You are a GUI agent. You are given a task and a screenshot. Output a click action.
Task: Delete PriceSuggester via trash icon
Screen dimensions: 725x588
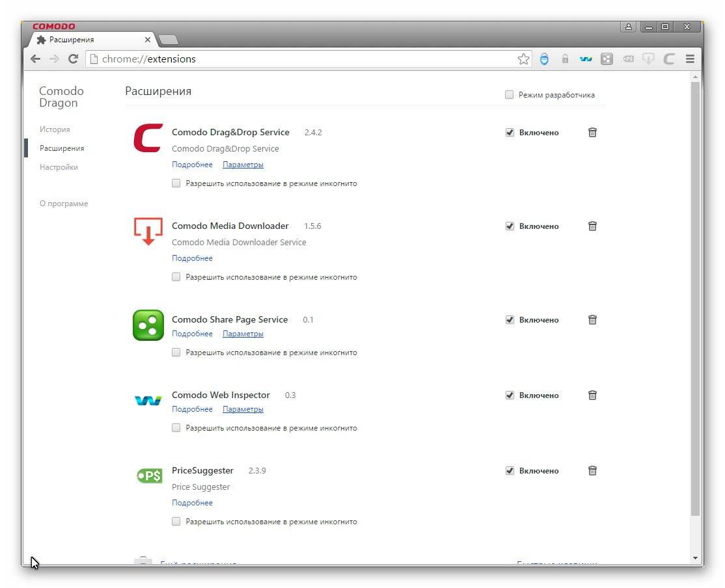tap(592, 470)
